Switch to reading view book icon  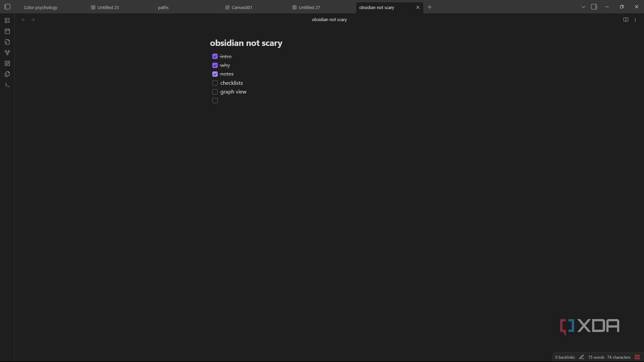[626, 20]
